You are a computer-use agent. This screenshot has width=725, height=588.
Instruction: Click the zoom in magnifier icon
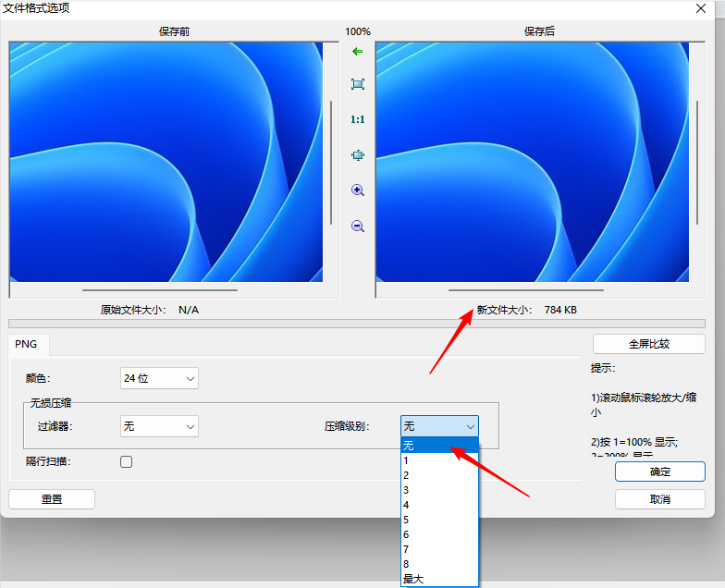point(357,190)
